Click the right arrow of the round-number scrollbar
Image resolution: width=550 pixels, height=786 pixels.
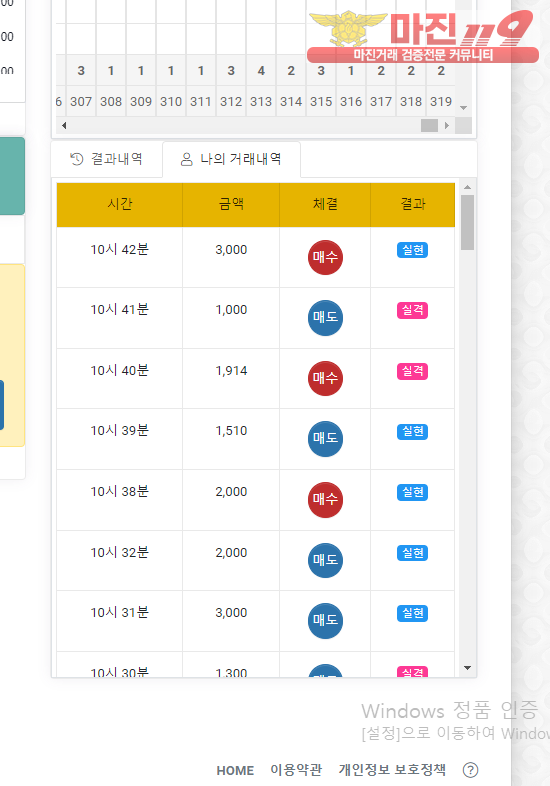click(x=447, y=125)
